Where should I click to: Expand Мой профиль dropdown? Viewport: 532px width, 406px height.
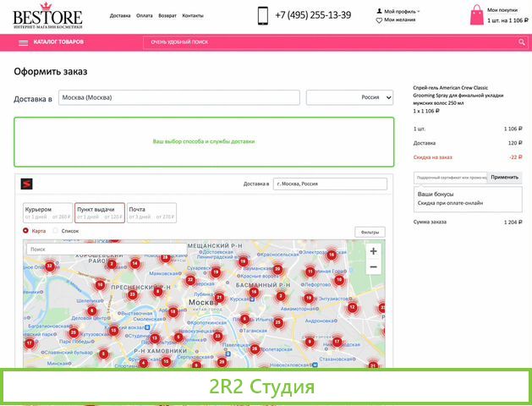[x=402, y=11]
